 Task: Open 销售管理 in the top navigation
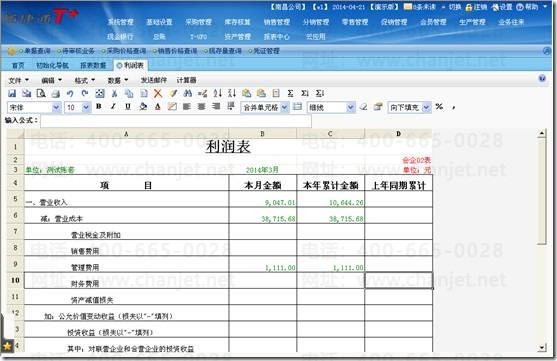277,22
